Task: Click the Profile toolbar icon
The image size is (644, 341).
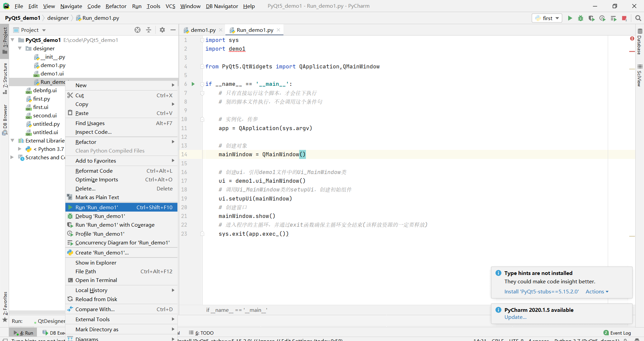Action: 602,18
